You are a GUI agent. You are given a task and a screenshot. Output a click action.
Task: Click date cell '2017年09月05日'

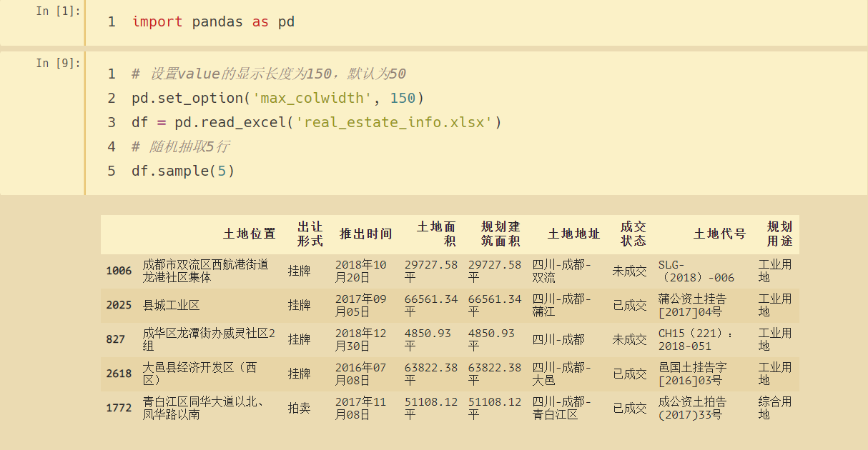point(361,305)
